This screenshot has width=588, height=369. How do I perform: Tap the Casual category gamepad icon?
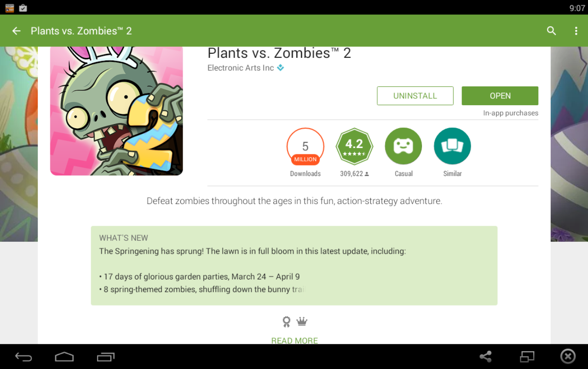(x=404, y=146)
